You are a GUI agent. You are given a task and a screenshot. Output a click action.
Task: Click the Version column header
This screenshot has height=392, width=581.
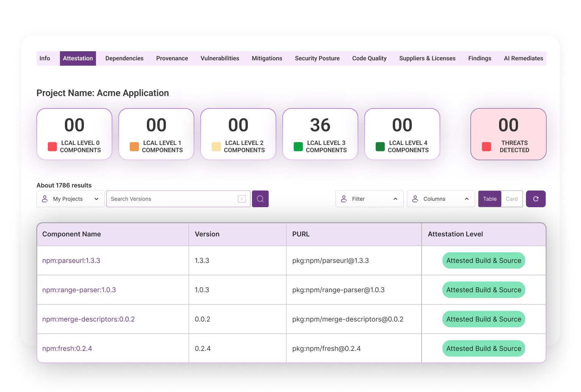point(238,234)
